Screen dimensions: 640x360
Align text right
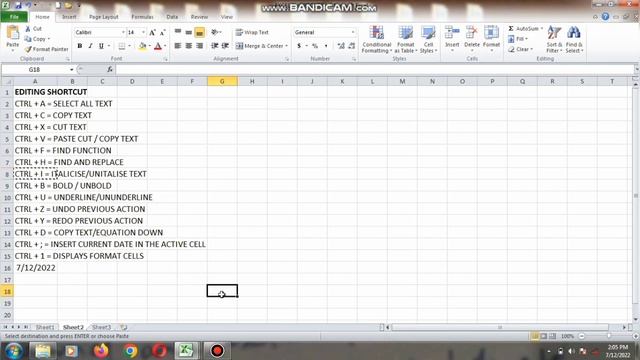tap(199, 46)
